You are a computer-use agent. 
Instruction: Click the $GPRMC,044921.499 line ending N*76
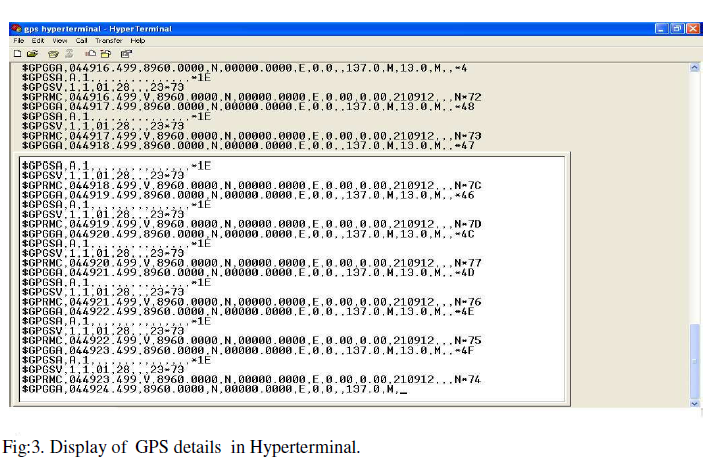251,302
